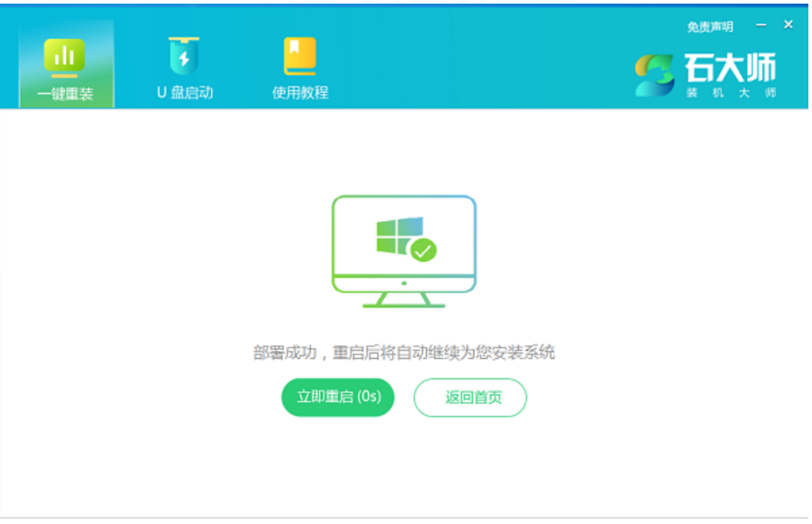
Task: Click the 部署成功 status message
Action: point(404,353)
